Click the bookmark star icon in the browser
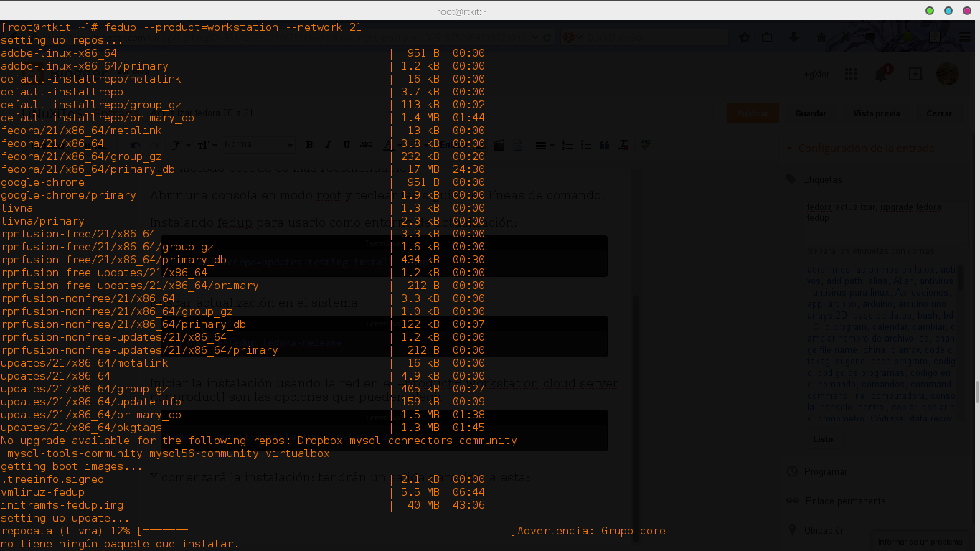 click(745, 37)
